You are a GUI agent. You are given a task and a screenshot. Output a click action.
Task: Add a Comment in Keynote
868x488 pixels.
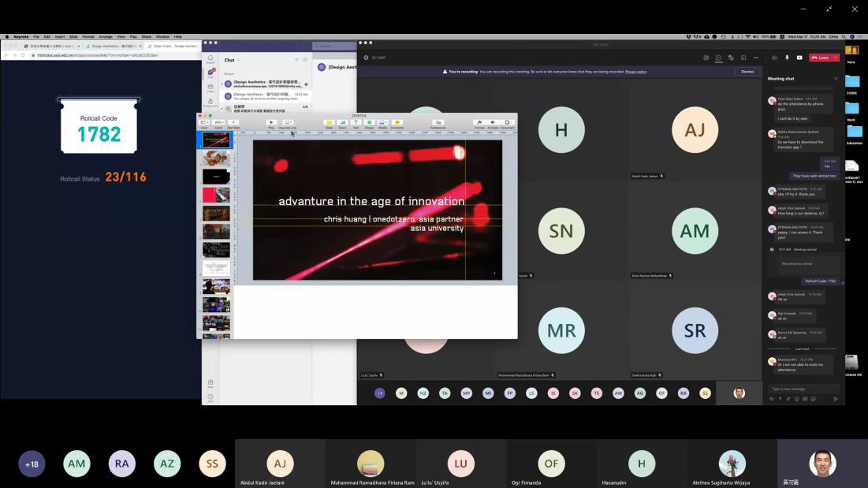[397, 124]
